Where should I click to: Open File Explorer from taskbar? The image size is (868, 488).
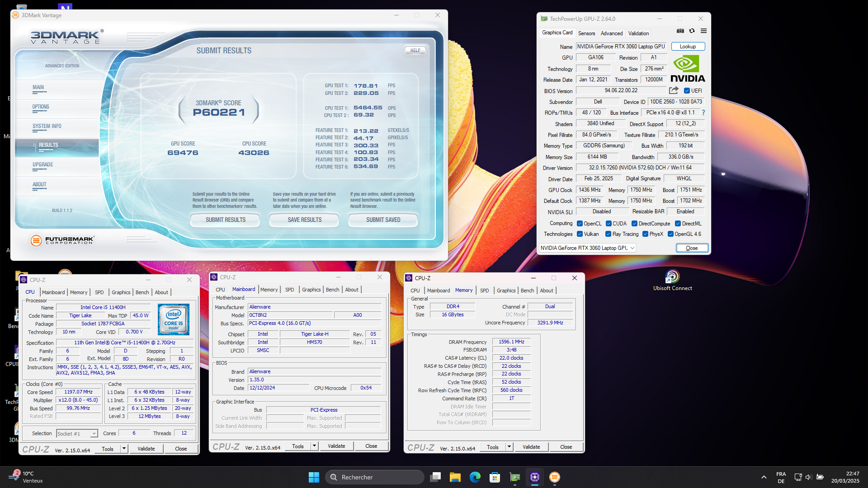455,477
